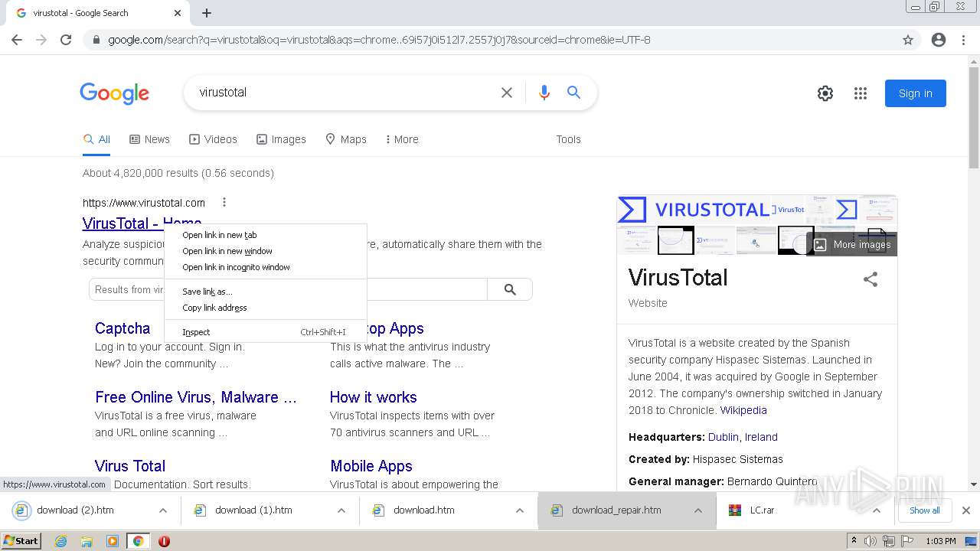Close the virustotal Google Search tab
The width and height of the screenshot is (980, 551).
[178, 13]
